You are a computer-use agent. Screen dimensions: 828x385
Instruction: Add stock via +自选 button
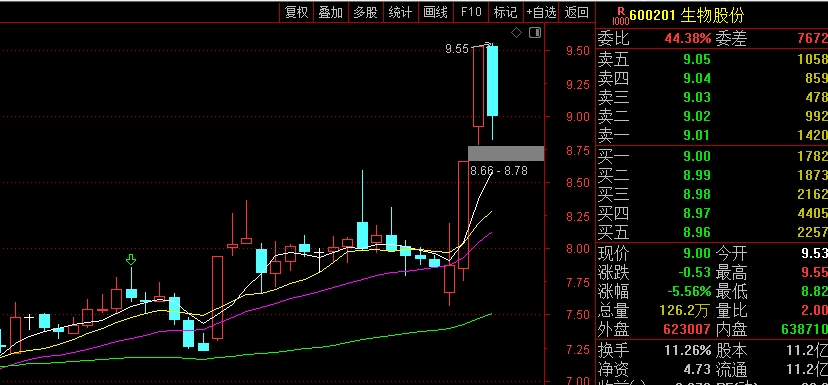click(541, 12)
